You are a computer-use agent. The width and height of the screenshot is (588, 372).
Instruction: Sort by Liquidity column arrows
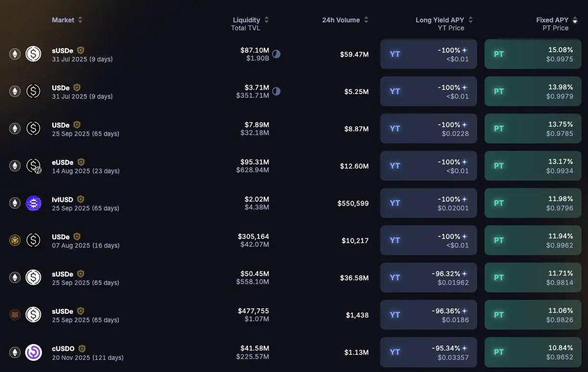(267, 20)
